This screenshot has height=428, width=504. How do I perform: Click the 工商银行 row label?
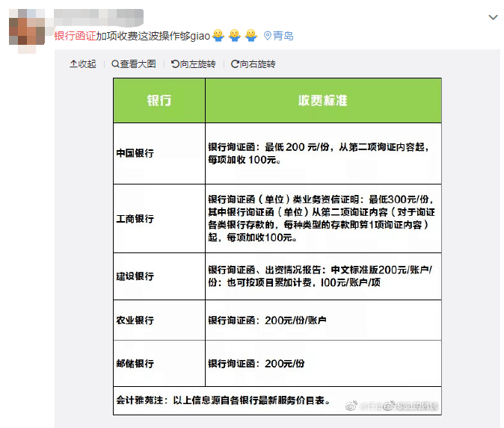coord(135,219)
